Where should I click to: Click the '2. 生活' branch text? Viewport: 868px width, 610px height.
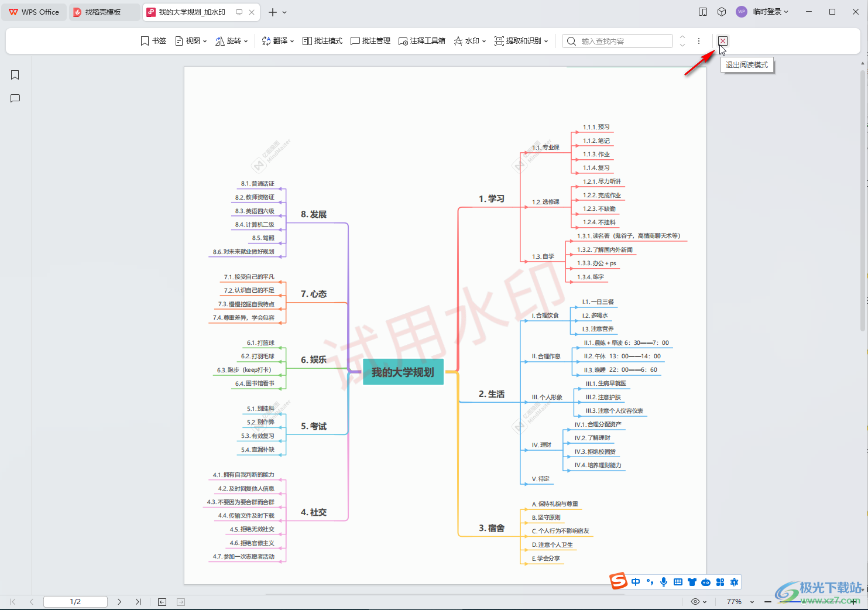(492, 394)
